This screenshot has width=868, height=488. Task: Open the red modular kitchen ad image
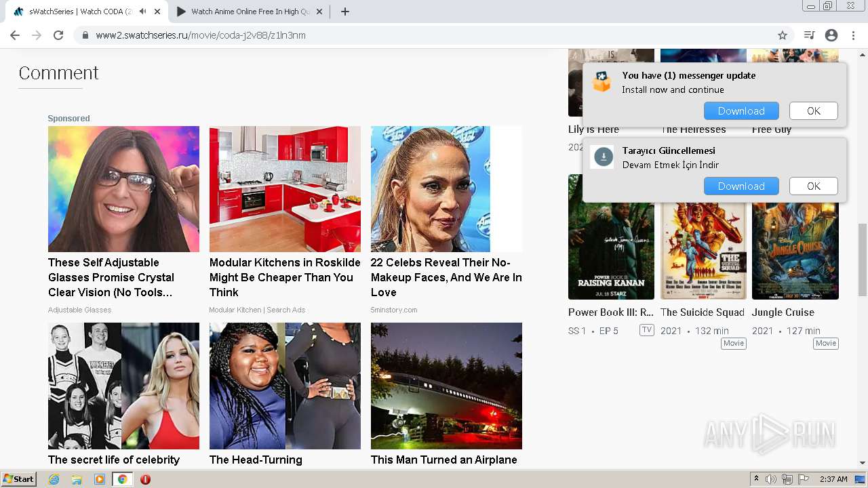[285, 189]
